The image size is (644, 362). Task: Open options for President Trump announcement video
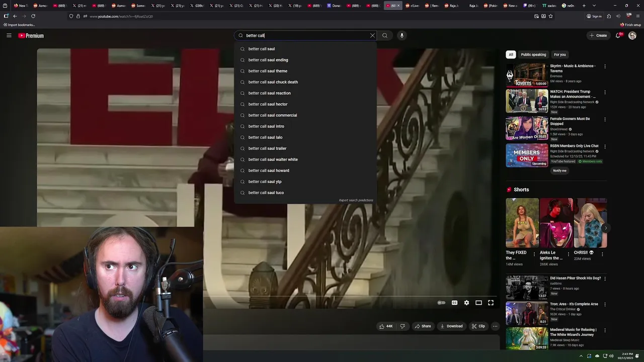(x=605, y=93)
